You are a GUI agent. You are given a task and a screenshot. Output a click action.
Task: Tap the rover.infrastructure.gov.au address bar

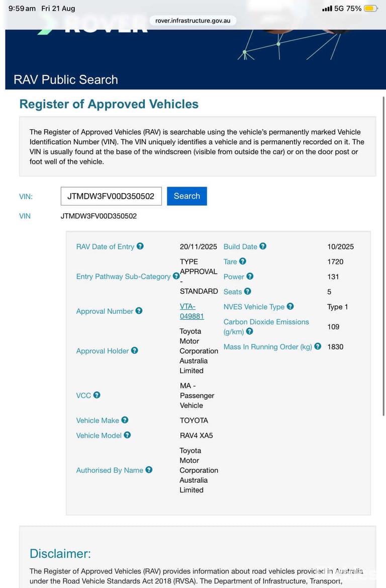pyautogui.click(x=192, y=21)
